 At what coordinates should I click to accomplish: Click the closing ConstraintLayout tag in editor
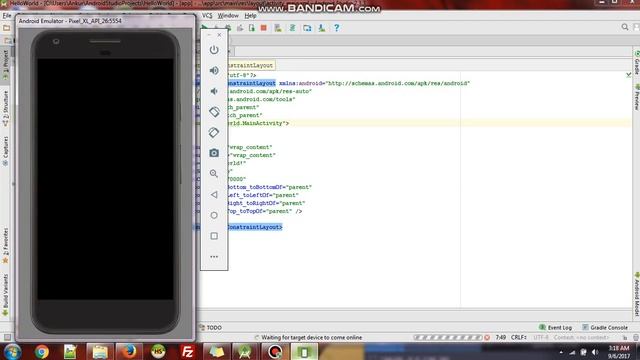point(255,227)
